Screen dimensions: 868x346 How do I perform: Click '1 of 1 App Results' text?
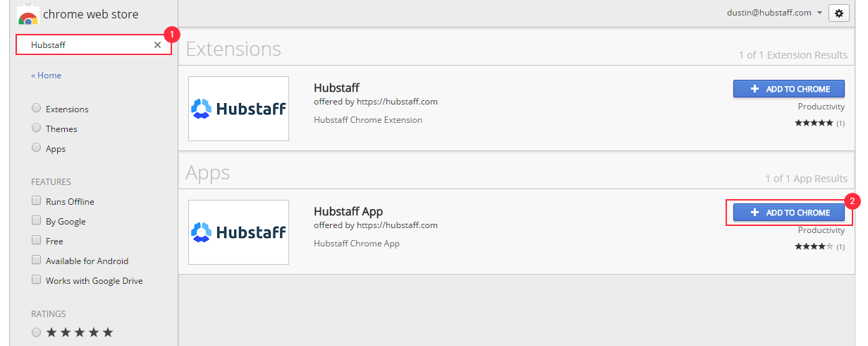pos(806,179)
